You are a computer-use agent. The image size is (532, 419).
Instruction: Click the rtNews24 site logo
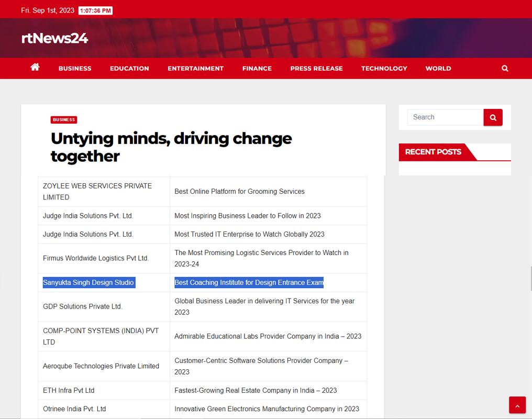coord(54,38)
